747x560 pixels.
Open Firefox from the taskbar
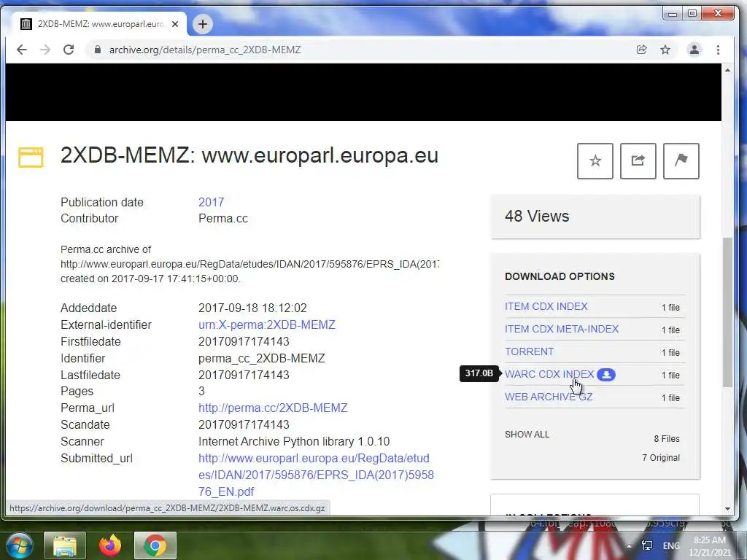[x=110, y=545]
